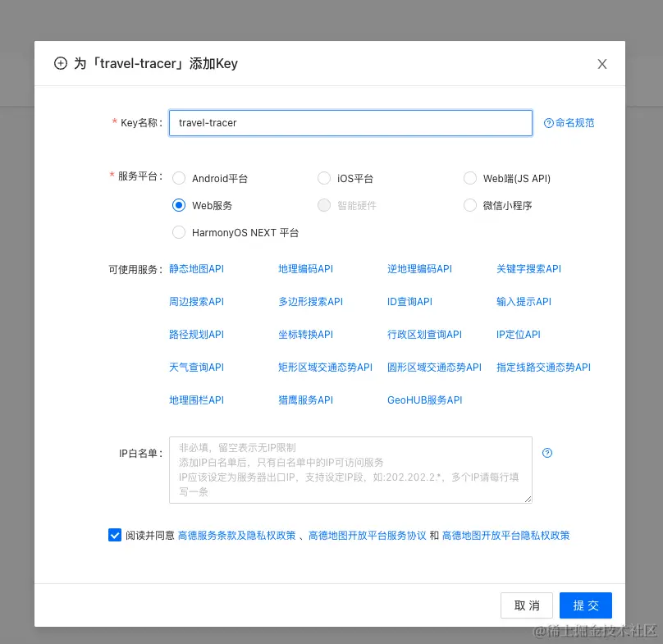Screen dimensions: 663x644
Task: Select the Web服务 radio button
Action: 179,205
